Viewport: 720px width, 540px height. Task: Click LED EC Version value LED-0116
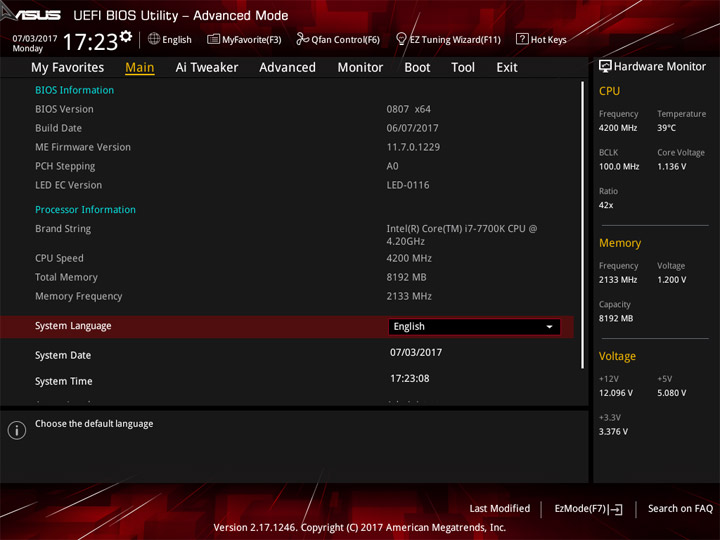pyautogui.click(x=408, y=185)
